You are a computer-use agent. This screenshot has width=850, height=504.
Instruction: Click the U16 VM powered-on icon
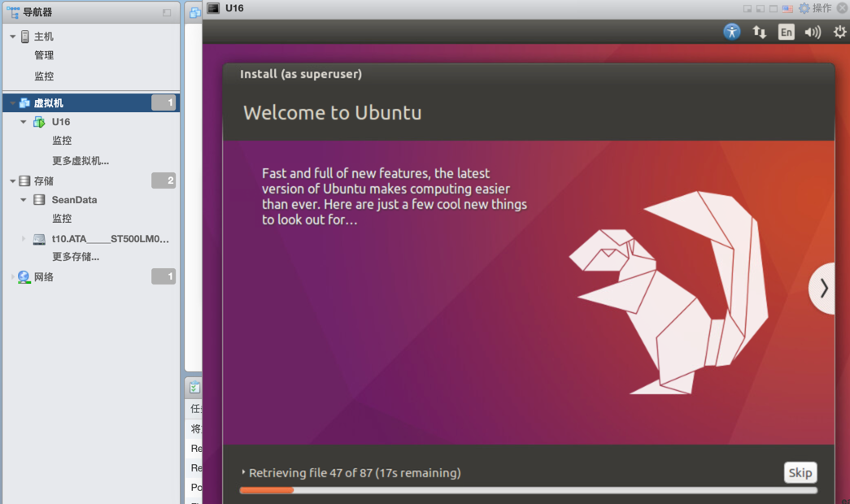point(39,122)
